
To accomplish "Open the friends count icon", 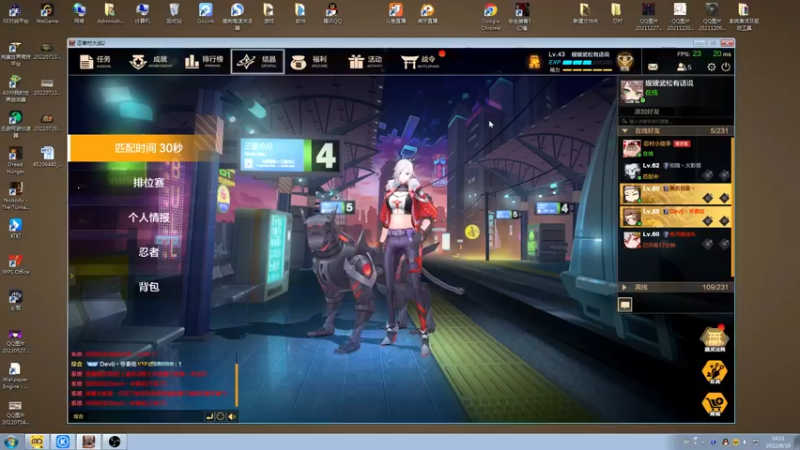I will [684, 67].
